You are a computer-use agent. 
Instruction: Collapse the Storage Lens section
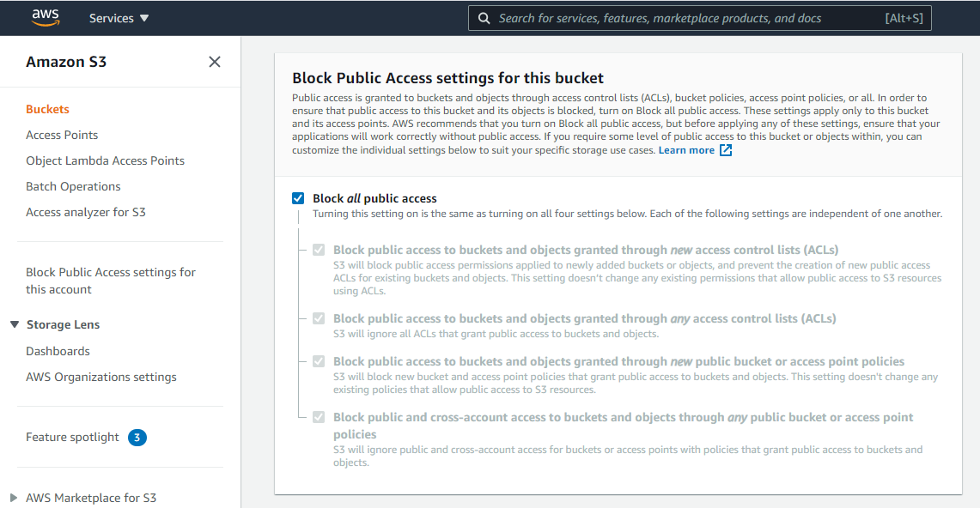[x=15, y=324]
